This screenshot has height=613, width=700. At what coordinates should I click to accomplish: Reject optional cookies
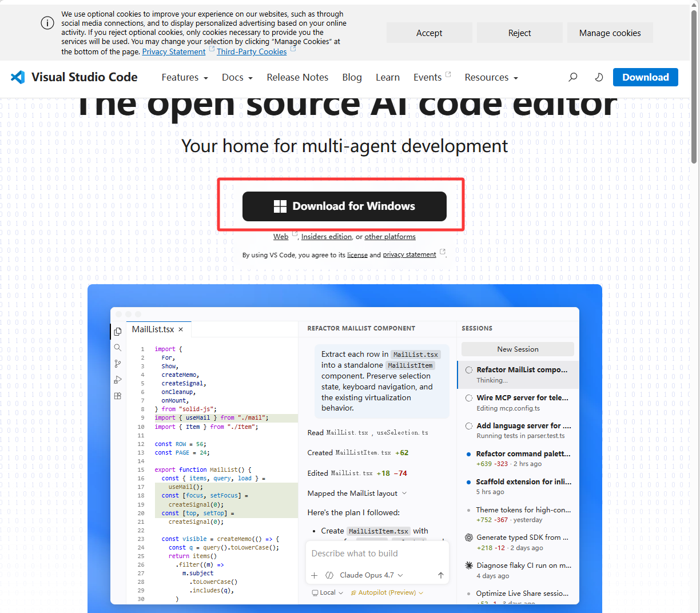[520, 33]
